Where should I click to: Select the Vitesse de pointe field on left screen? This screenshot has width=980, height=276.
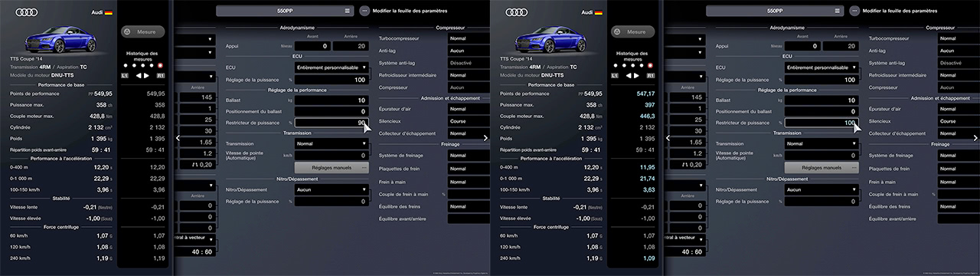click(331, 155)
